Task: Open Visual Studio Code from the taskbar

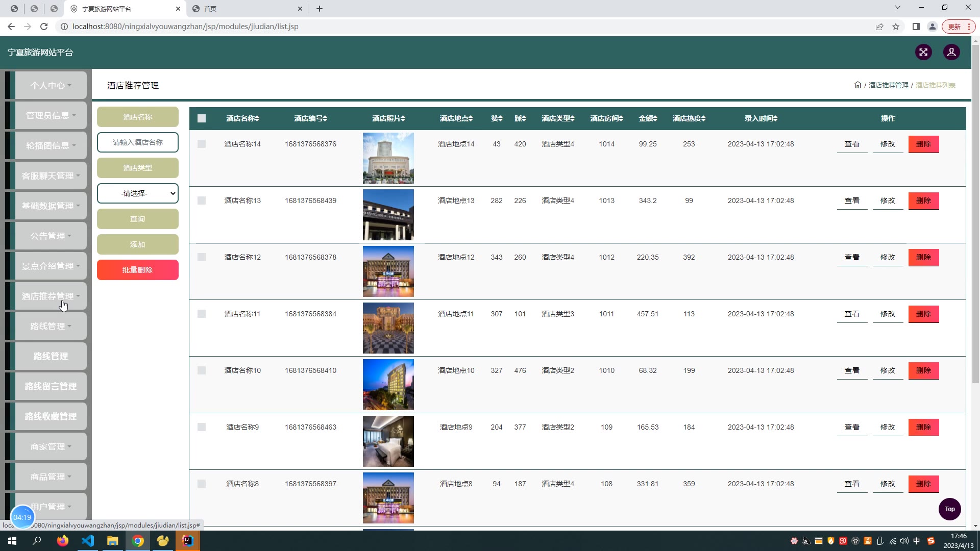Action: (87, 541)
